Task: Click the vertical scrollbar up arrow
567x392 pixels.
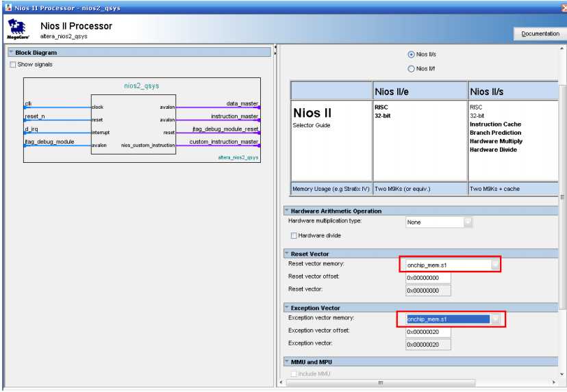Action: 562,49
